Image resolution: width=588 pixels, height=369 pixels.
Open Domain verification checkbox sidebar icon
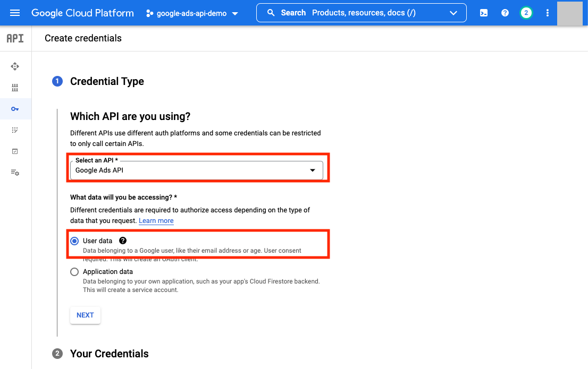click(x=15, y=151)
